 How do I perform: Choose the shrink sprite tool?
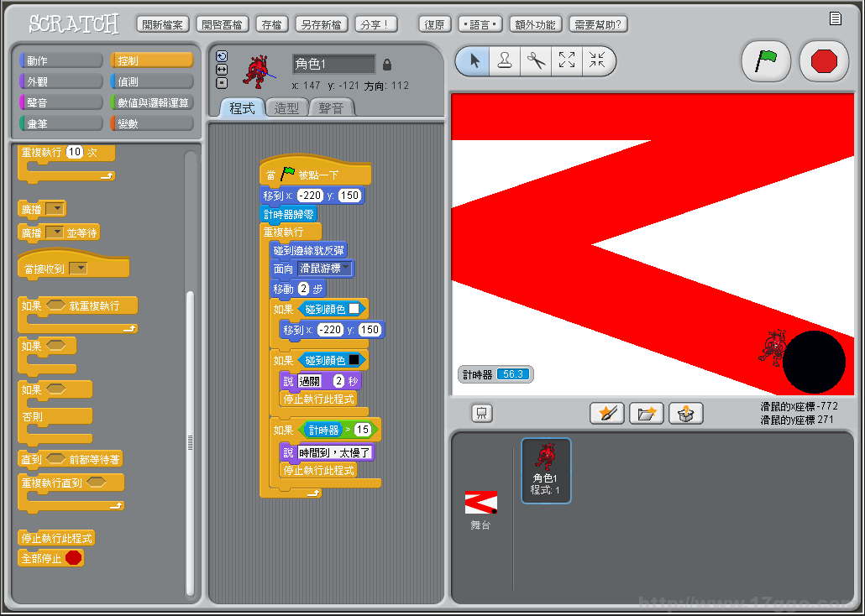coord(597,61)
